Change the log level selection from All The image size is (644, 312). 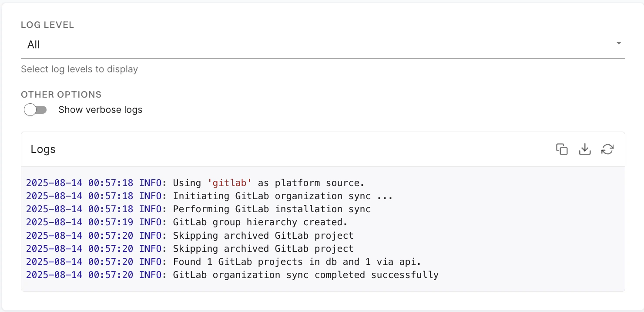(619, 43)
